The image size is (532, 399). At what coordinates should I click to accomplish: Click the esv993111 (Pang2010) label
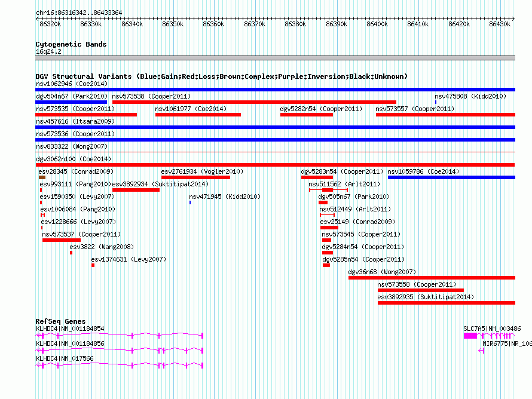75,184
